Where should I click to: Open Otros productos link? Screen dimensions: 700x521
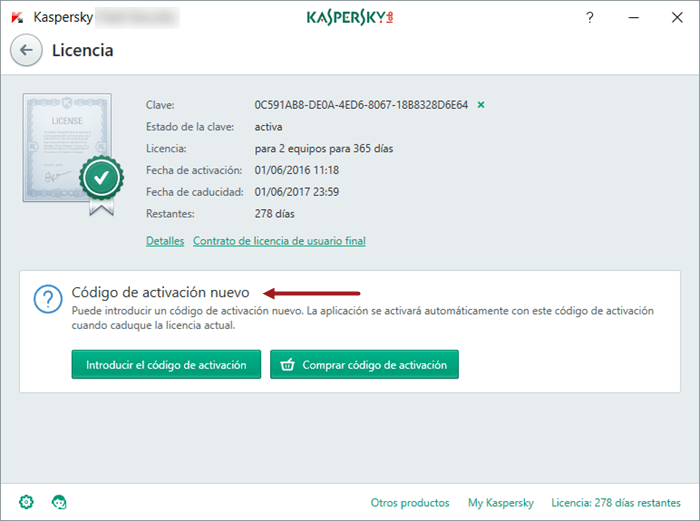click(410, 503)
